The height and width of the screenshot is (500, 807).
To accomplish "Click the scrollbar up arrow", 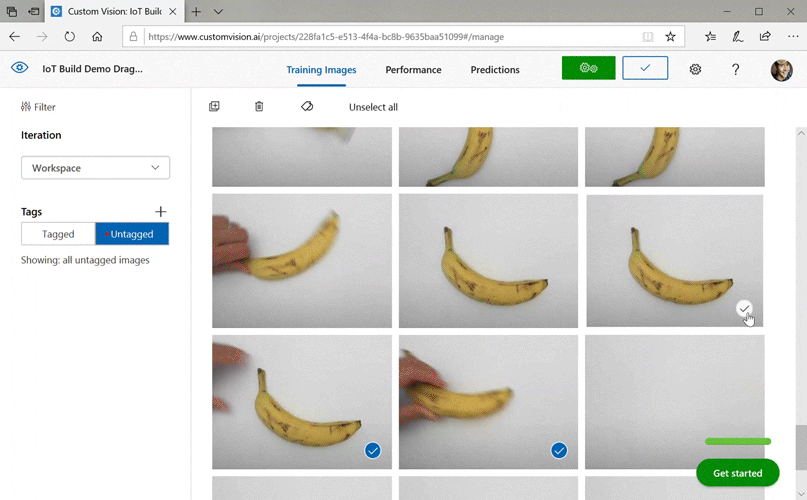I will pyautogui.click(x=801, y=133).
